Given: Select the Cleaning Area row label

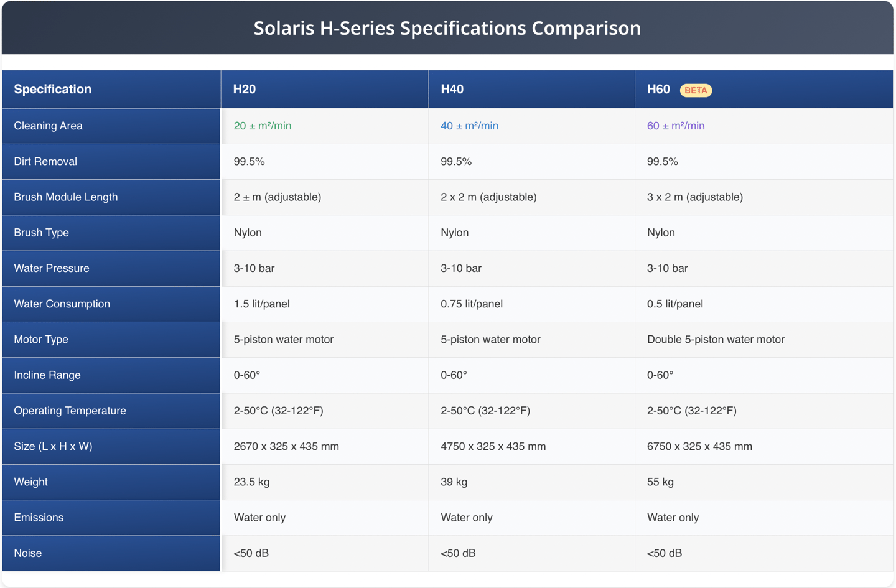Looking at the screenshot, I should pyautogui.click(x=48, y=126).
